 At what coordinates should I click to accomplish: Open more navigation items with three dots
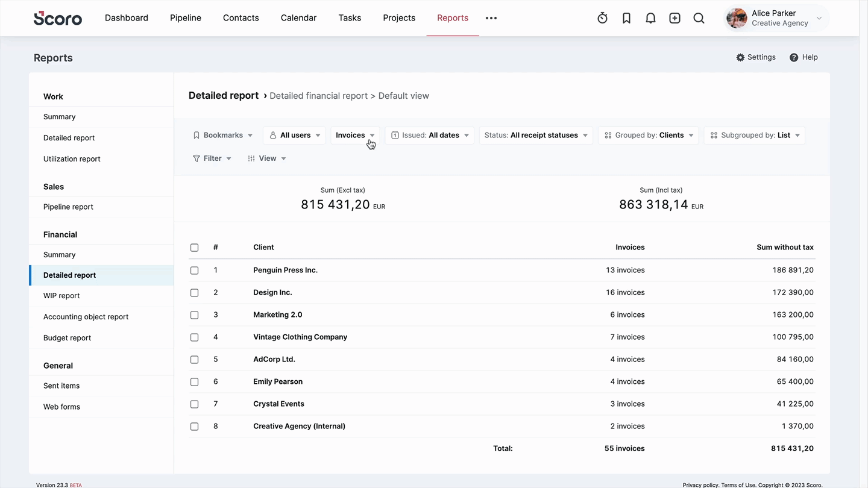pyautogui.click(x=491, y=18)
